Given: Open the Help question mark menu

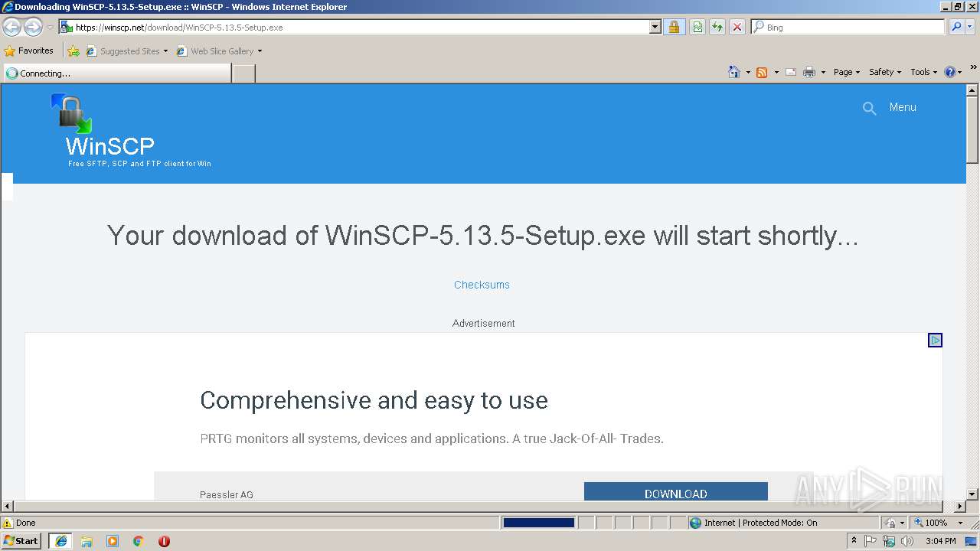Looking at the screenshot, I should (x=952, y=72).
